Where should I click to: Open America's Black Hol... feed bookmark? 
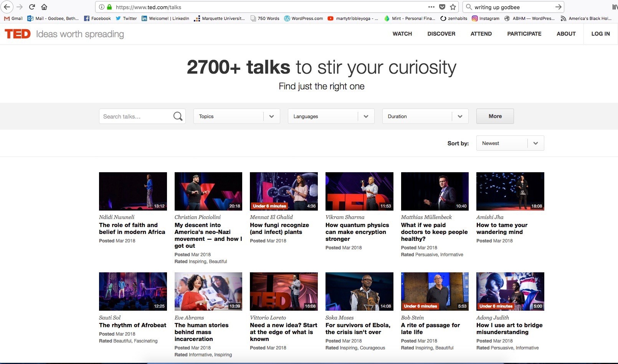586,18
